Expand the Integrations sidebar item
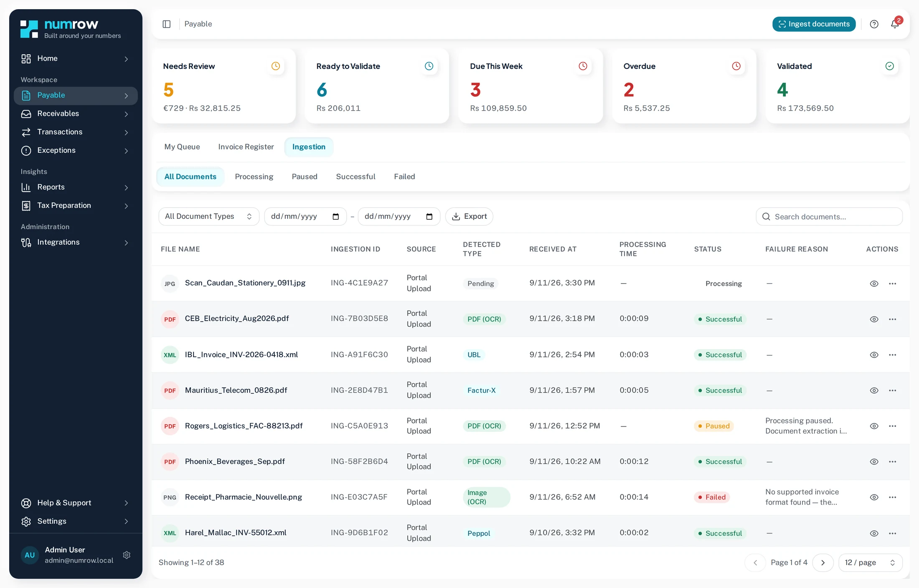This screenshot has width=919, height=588. point(76,242)
